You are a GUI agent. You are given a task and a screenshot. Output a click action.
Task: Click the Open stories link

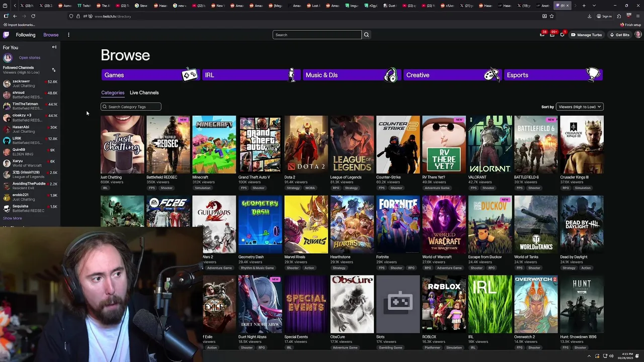point(30,58)
